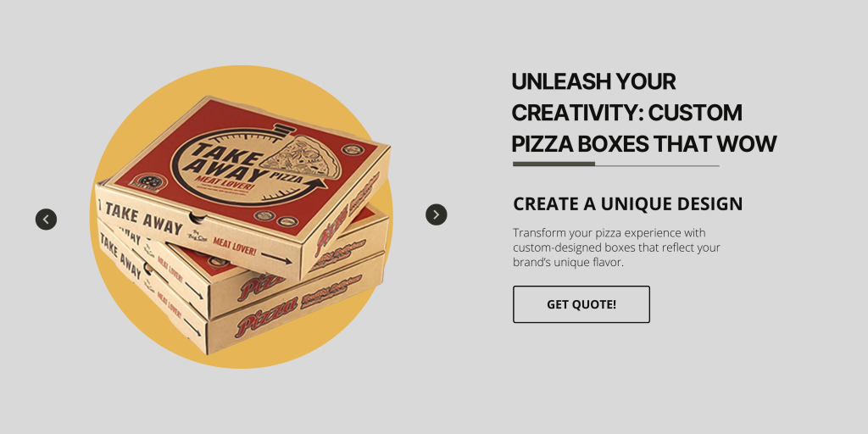Go to the previous slide with left chevron
This screenshot has width=868, height=434.
pos(46,220)
